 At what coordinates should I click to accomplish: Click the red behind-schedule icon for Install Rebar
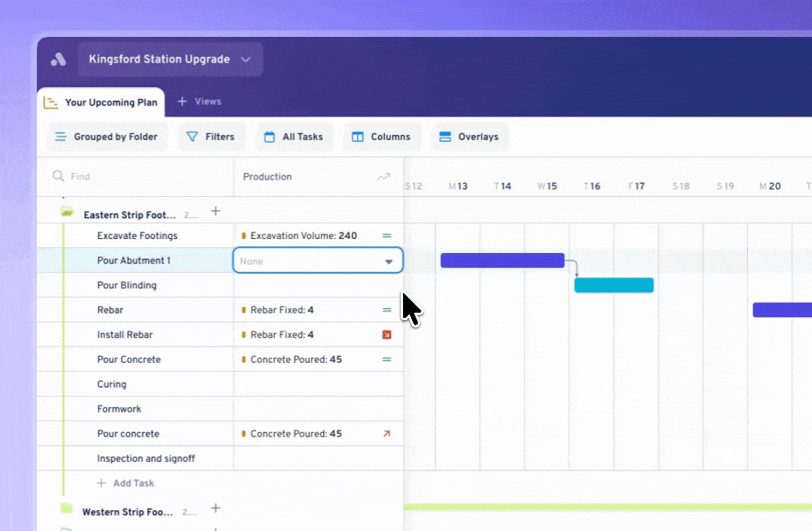coord(387,335)
